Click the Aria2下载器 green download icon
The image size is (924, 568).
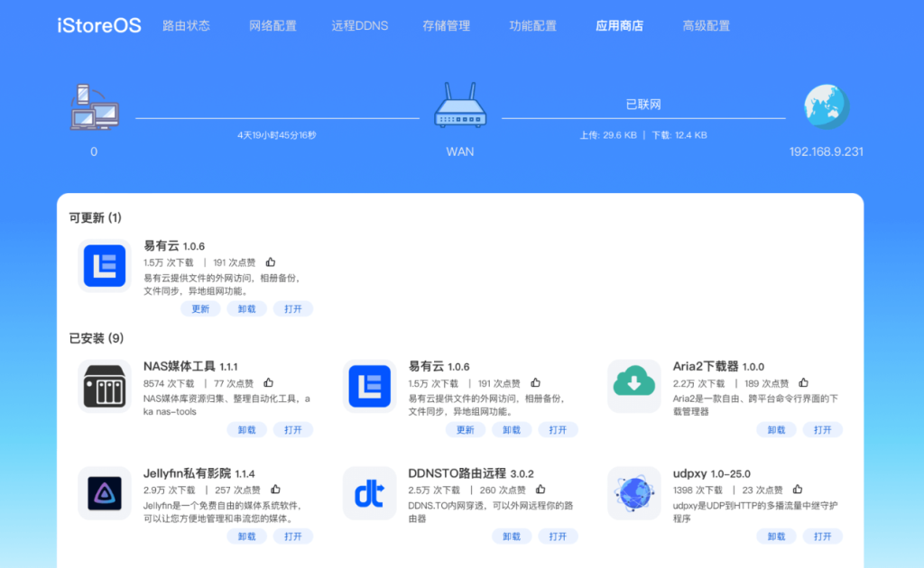pos(634,385)
